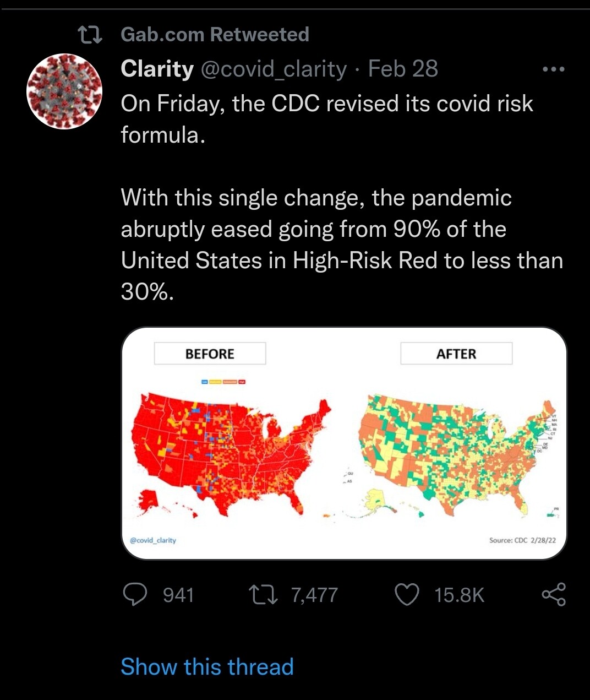
Task: Click the 7,477 retweets count
Action: tap(314, 595)
